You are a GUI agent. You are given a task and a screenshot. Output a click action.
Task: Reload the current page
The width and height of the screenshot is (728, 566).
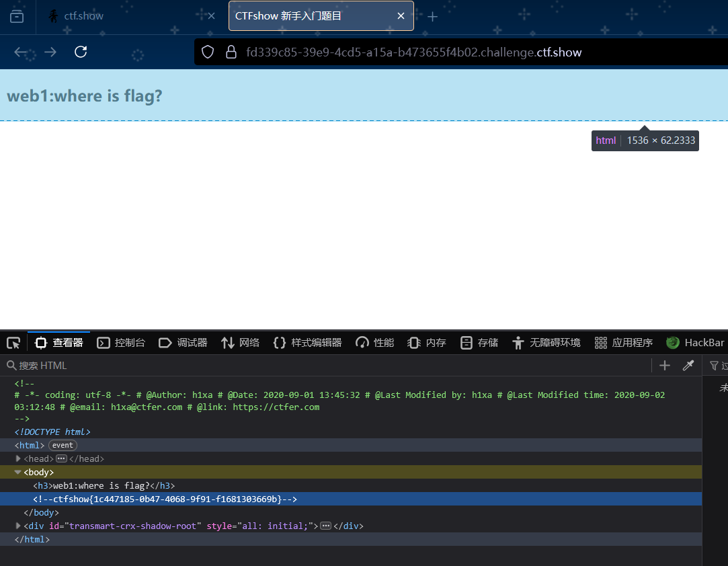81,52
